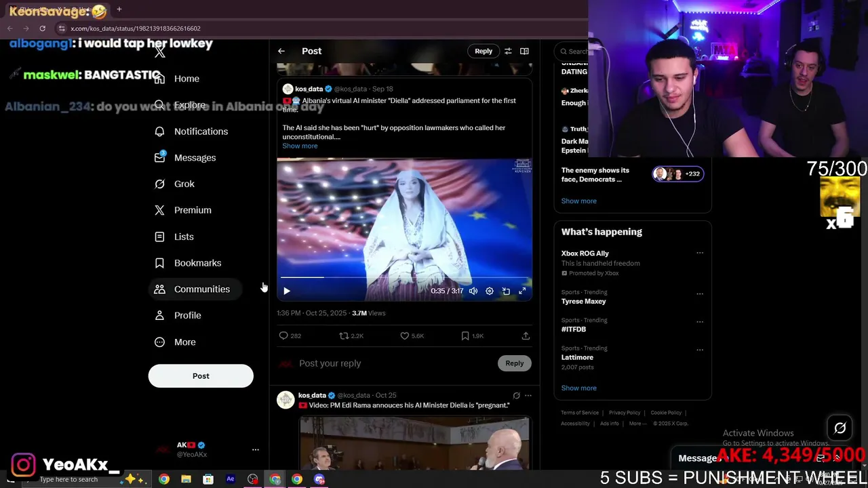Click the Reply button in post header
Screen dimensions: 868x488
[484, 51]
